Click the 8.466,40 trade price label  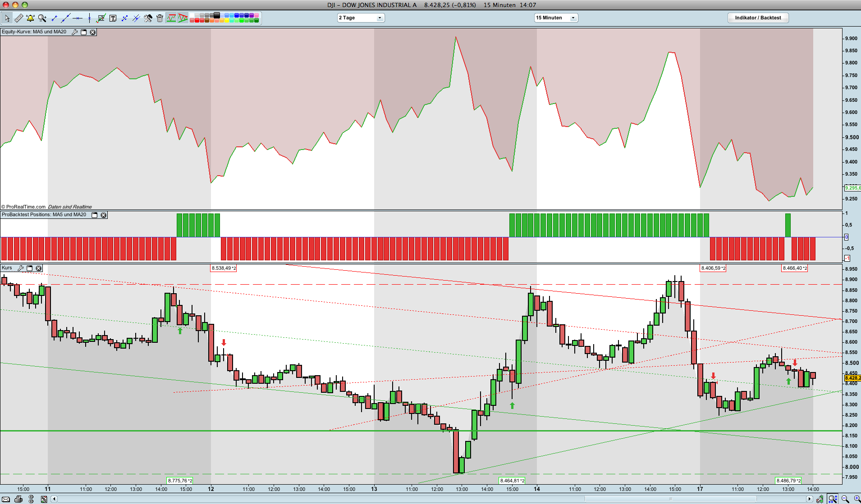[795, 268]
